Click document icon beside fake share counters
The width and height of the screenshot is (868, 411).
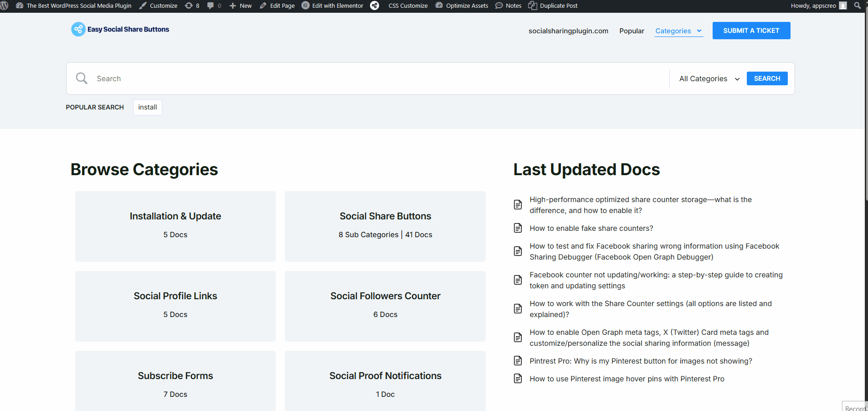pyautogui.click(x=518, y=228)
